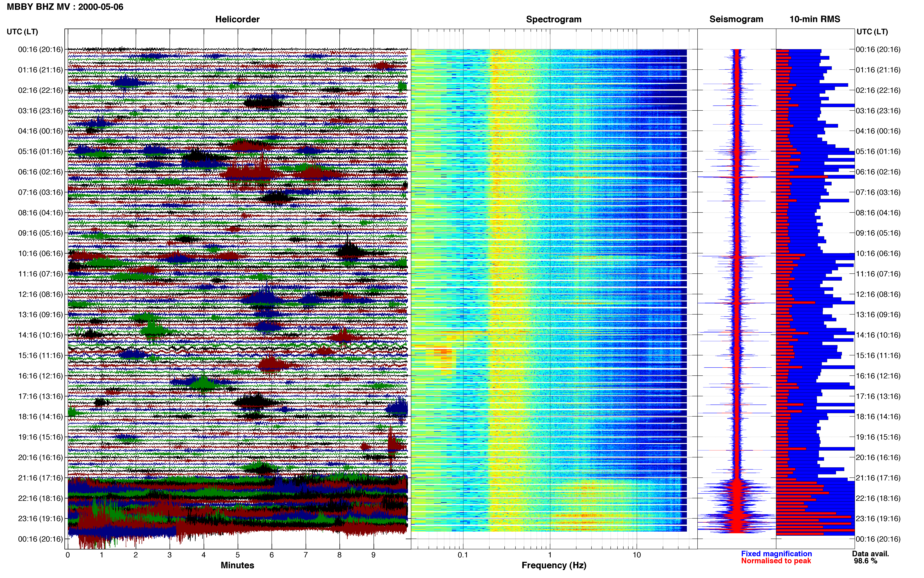
Task: Click the left time label '07:16 (03:16)'
Action: point(41,192)
